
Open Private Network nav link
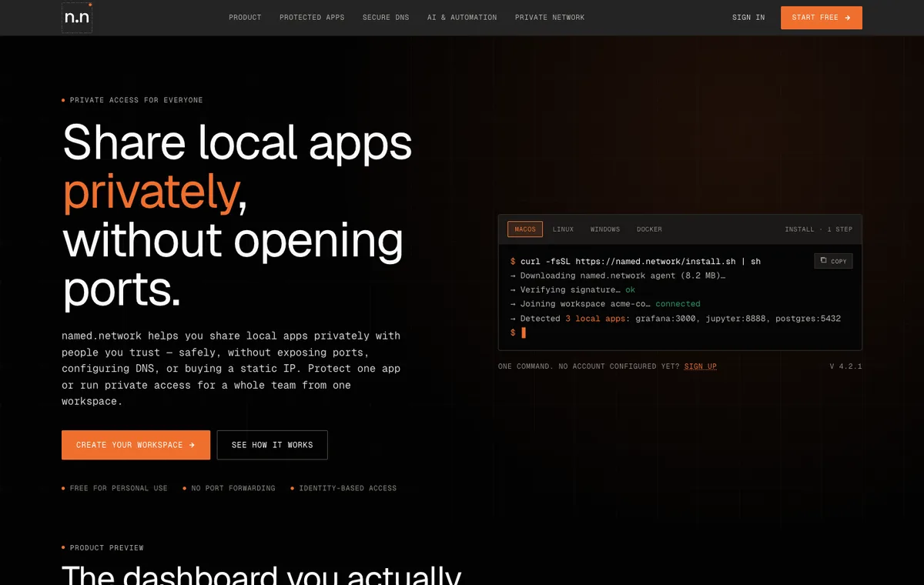[550, 18]
